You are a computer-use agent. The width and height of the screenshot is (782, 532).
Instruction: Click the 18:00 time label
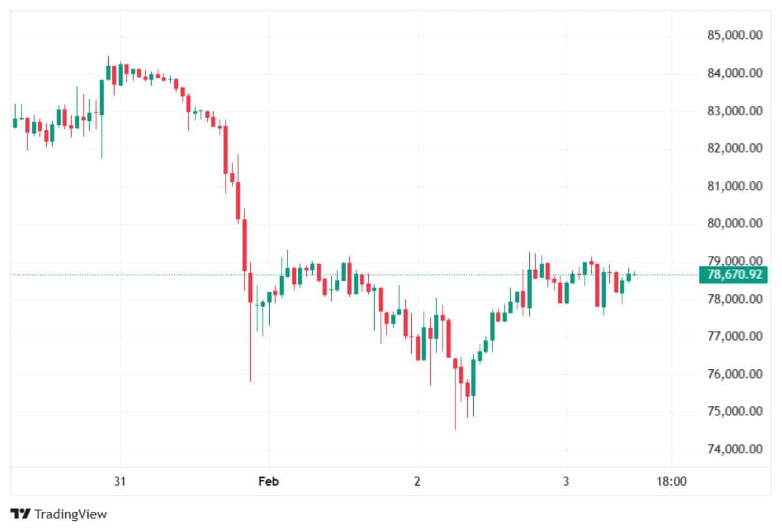click(671, 482)
